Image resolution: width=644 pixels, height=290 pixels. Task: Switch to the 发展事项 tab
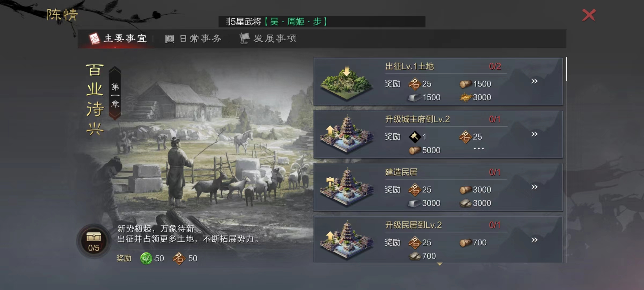268,38
